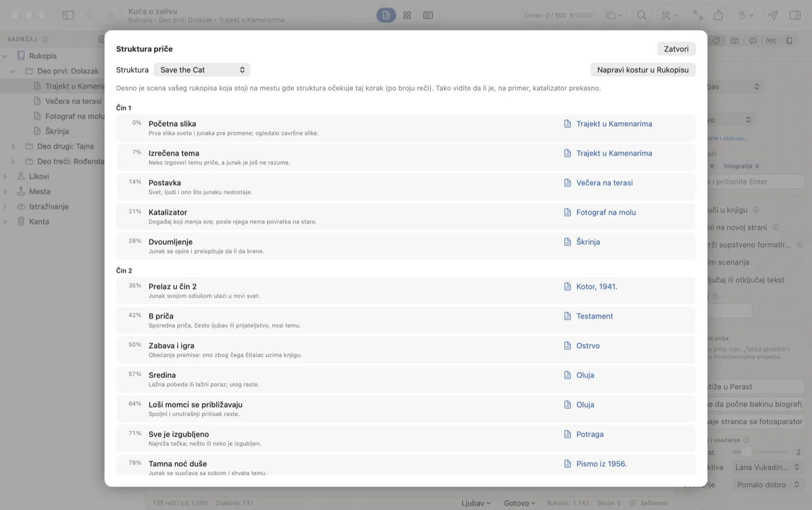Viewport: 812px width, 510px height.
Task: Click Napravi kostur u Rukopisu button
Action: coord(642,70)
